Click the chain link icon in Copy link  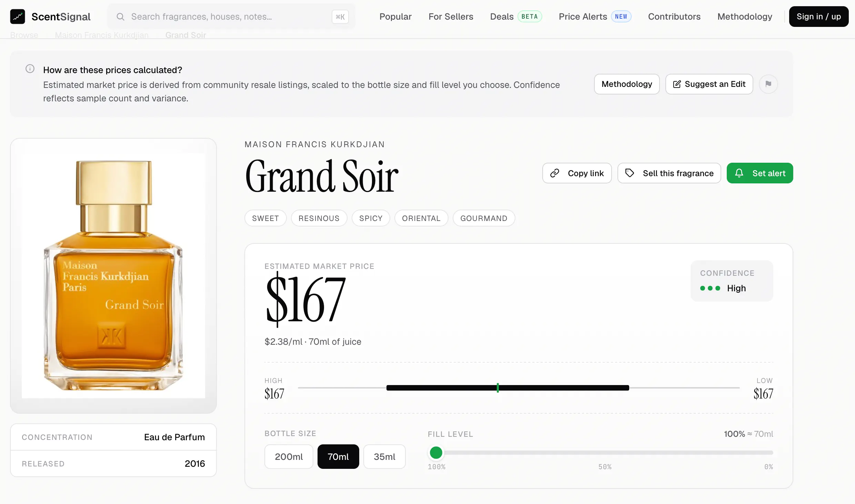tap(555, 173)
